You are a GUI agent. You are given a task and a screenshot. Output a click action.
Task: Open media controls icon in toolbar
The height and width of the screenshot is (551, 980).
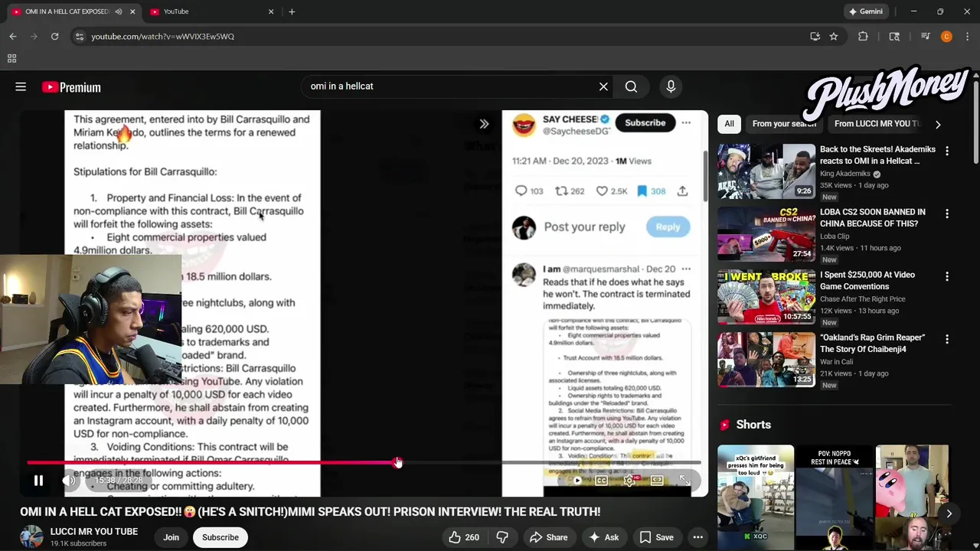pyautogui.click(x=925, y=36)
